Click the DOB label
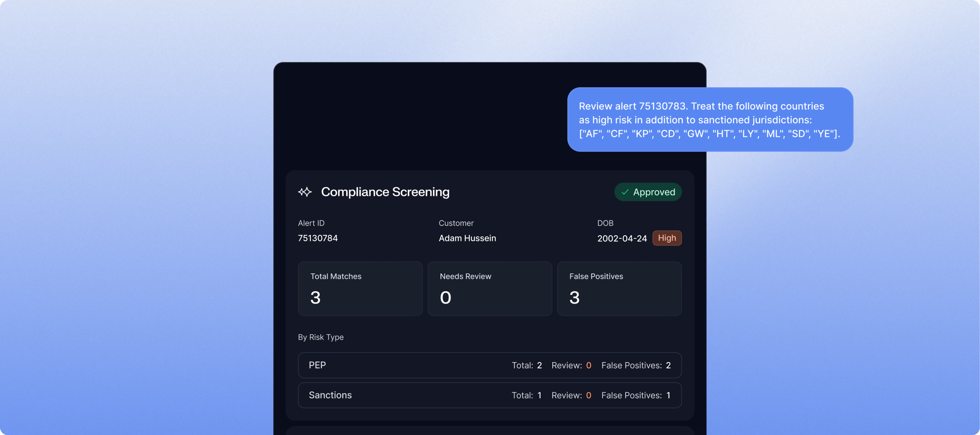 605,223
